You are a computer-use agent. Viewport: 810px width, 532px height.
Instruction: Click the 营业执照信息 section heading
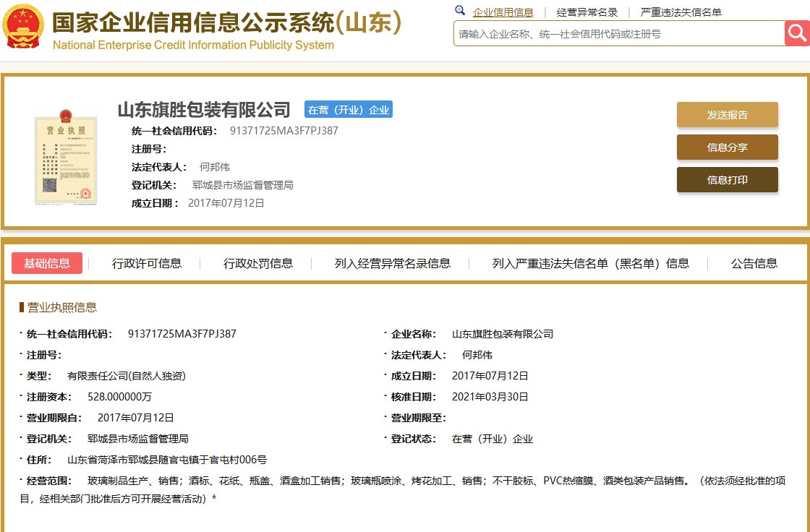click(x=62, y=308)
